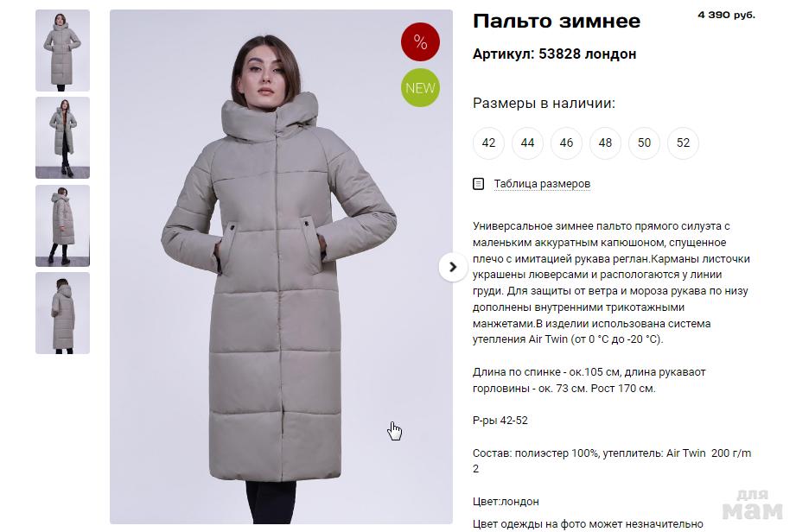Image resolution: width=796 pixels, height=532 pixels.
Task: Click the Артикул 53828 лондон text
Action: [x=554, y=54]
